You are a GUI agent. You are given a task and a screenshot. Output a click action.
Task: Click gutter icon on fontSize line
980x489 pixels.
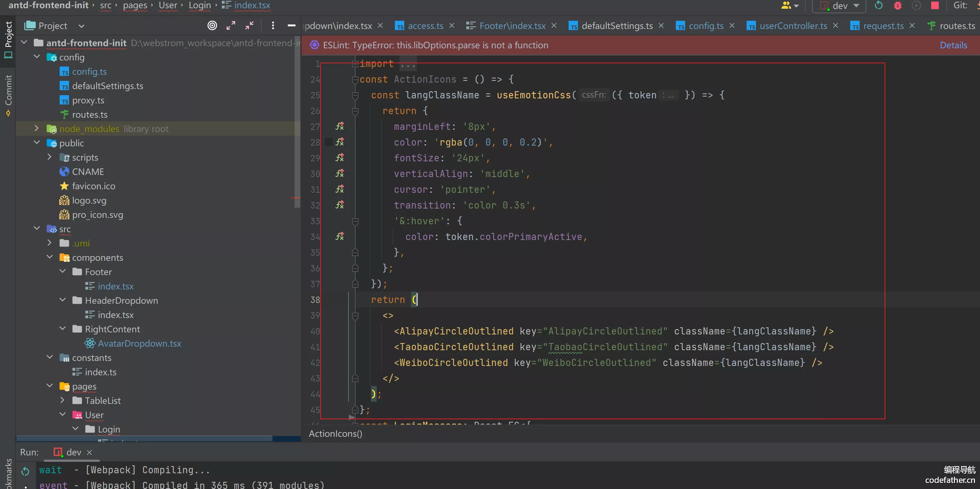pyautogui.click(x=340, y=157)
